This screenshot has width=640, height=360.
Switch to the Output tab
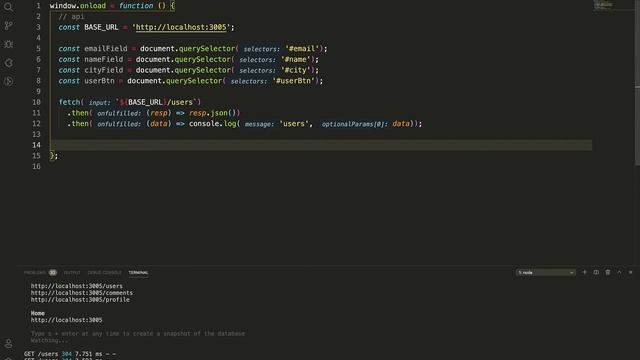pyautogui.click(x=72, y=273)
